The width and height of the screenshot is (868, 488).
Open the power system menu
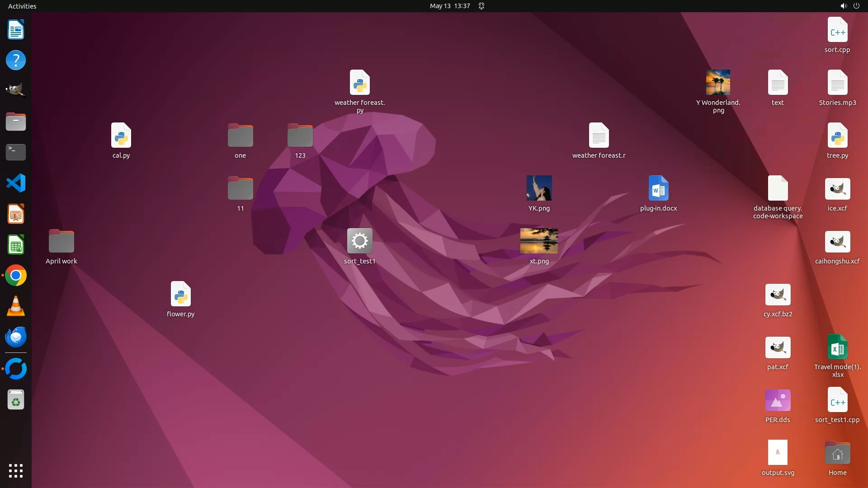point(856,6)
